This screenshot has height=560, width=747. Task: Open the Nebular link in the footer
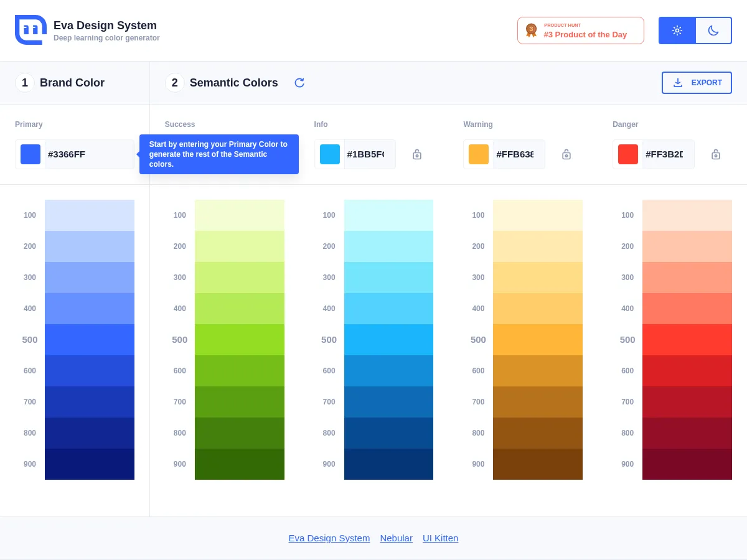coord(396,538)
